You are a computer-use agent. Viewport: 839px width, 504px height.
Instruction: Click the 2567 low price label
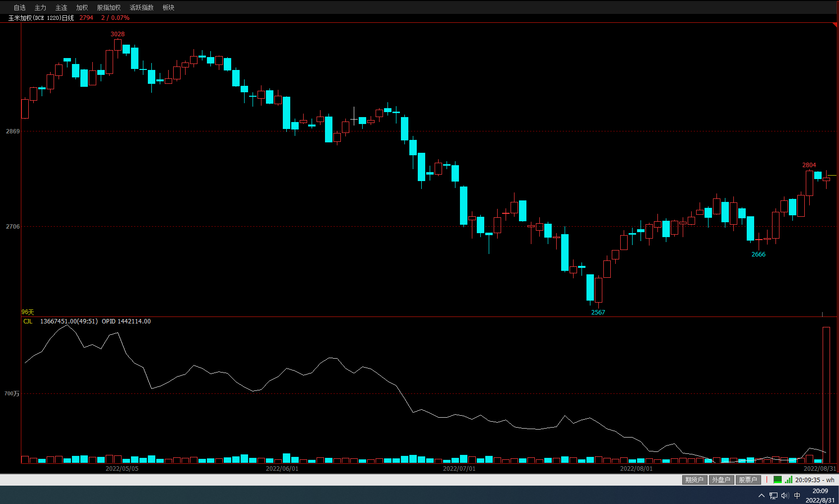coord(598,313)
